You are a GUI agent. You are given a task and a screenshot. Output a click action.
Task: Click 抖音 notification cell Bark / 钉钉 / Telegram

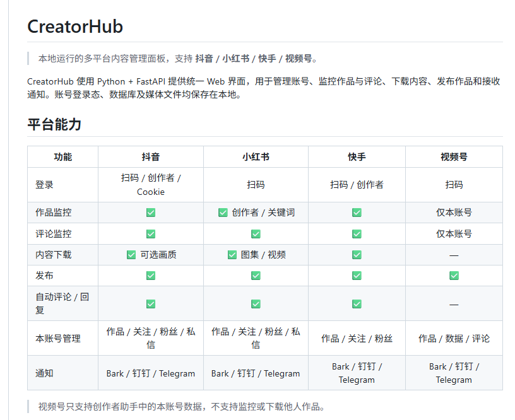coord(151,373)
